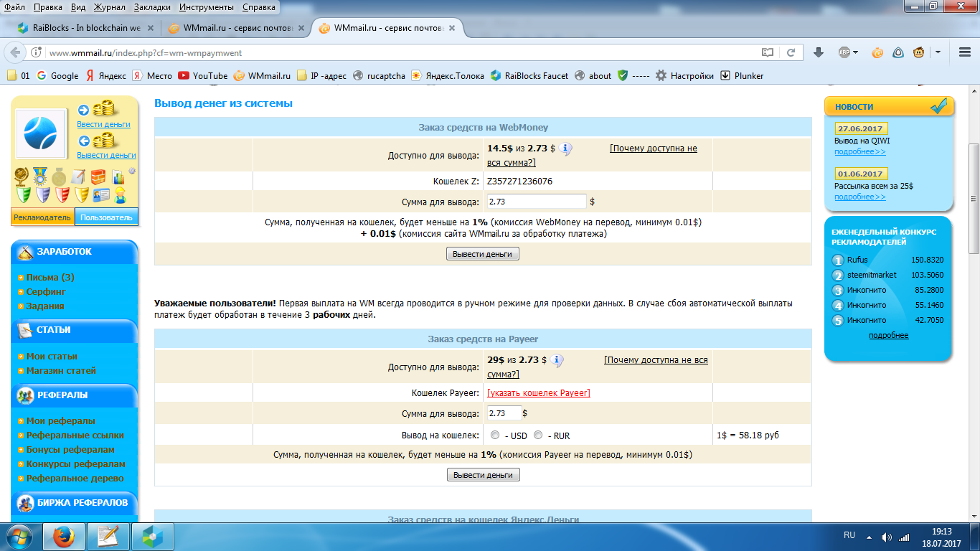
Task: Click Payeer 'Сумма для вывода' input field
Action: coord(504,413)
